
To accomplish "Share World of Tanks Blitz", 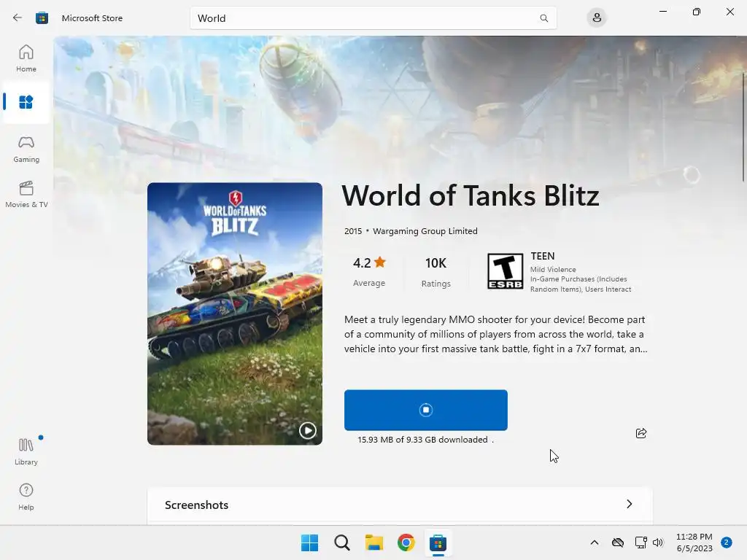I will pyautogui.click(x=640, y=433).
